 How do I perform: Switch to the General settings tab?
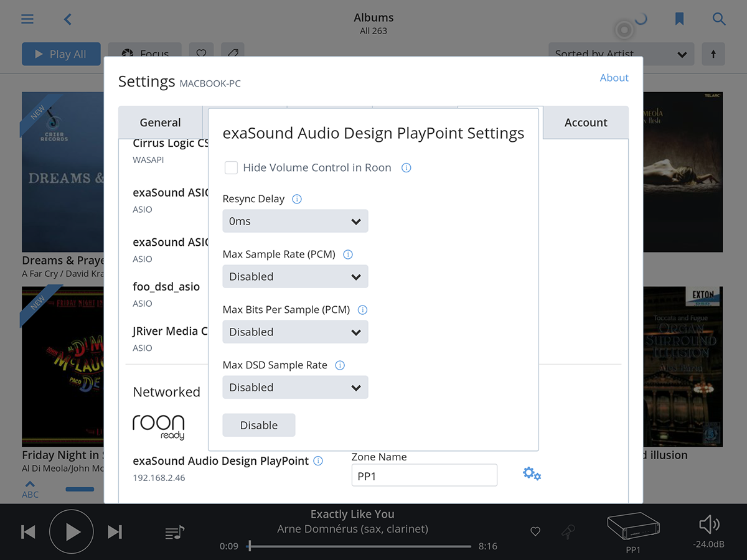[161, 123]
